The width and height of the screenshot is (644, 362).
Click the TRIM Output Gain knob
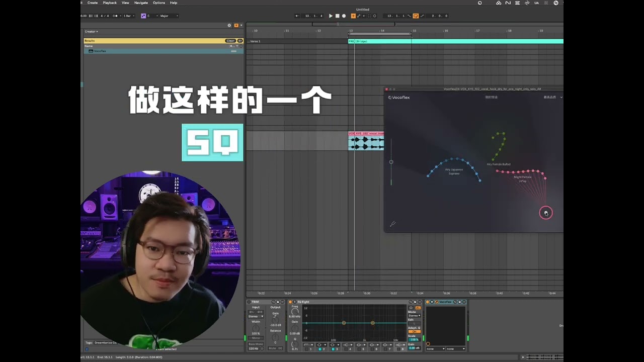pyautogui.click(x=275, y=320)
